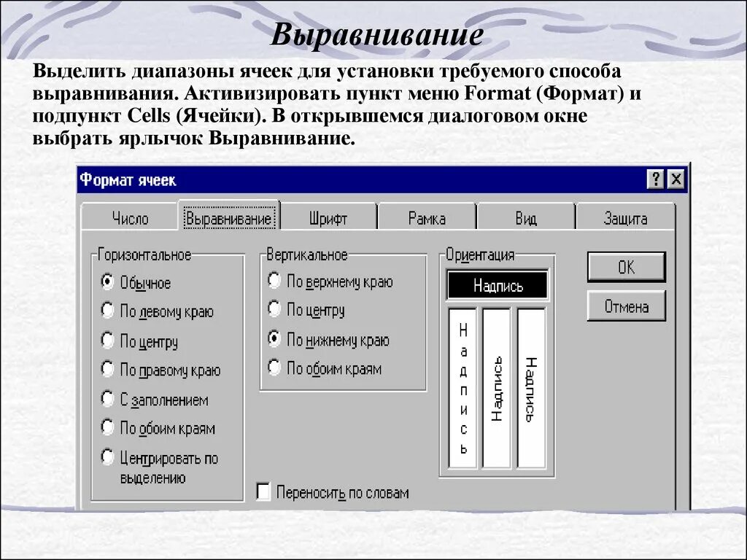Screen dimensions: 747x560
Task: Close the Формат ячеек dialog
Action: [676, 179]
